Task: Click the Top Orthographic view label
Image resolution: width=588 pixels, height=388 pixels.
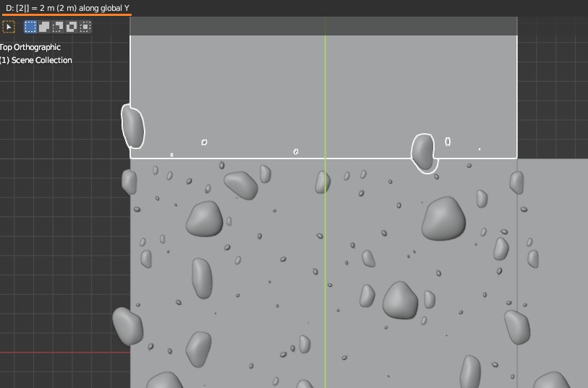Action: pos(30,47)
